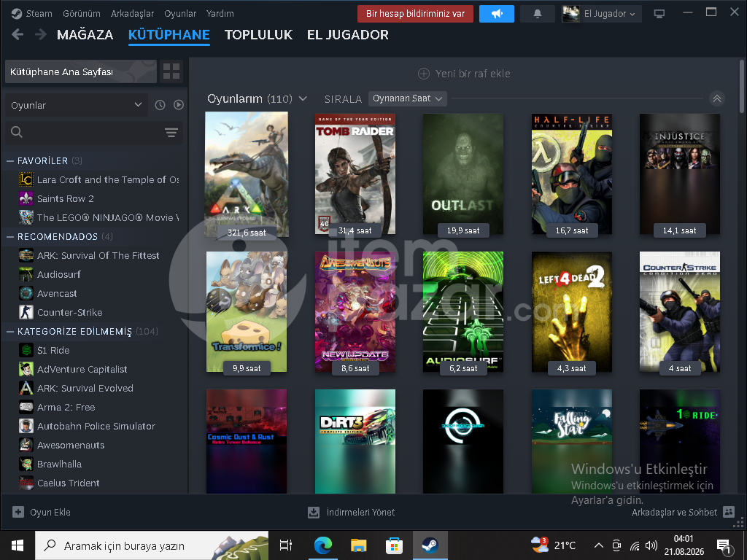747x560 pixels.
Task: Open Microsoft Edge from the taskbar
Action: (x=323, y=545)
